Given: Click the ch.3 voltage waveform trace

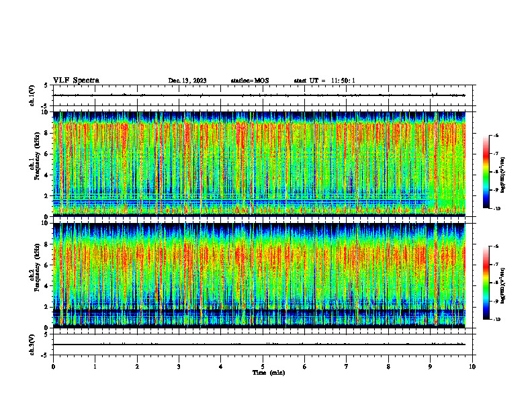Looking at the screenshot, I should (259, 345).
